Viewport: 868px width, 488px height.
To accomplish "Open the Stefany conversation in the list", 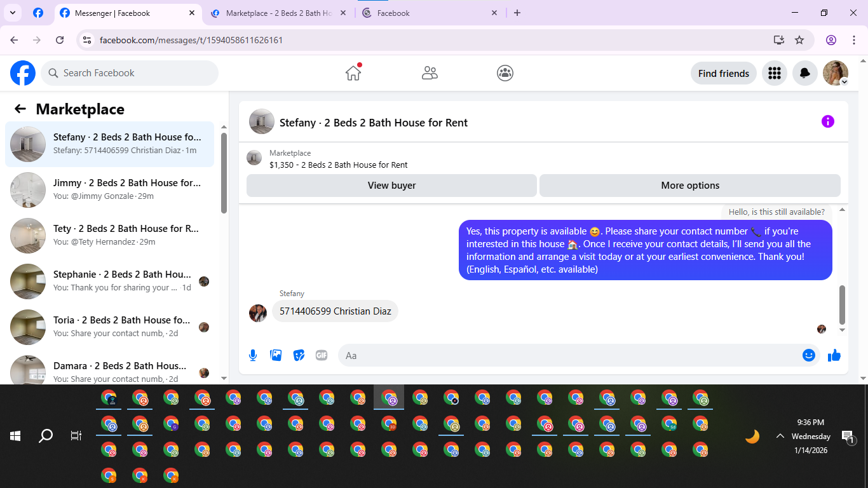I will 109,144.
